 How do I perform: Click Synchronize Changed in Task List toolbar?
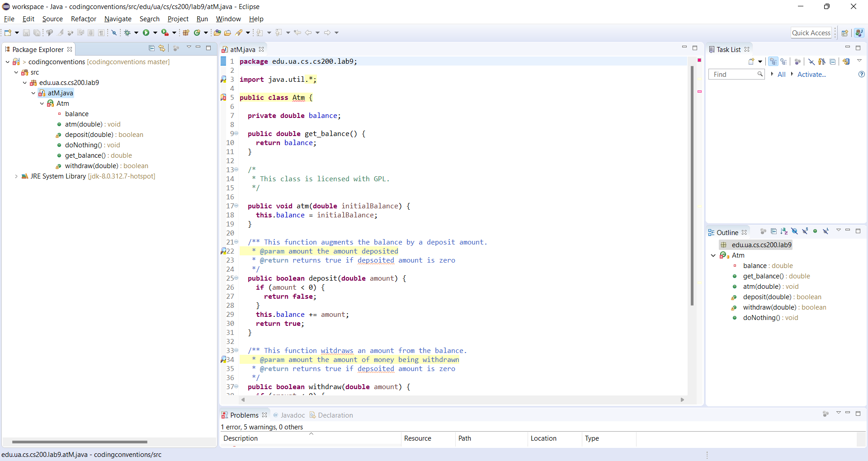pyautogui.click(x=846, y=61)
